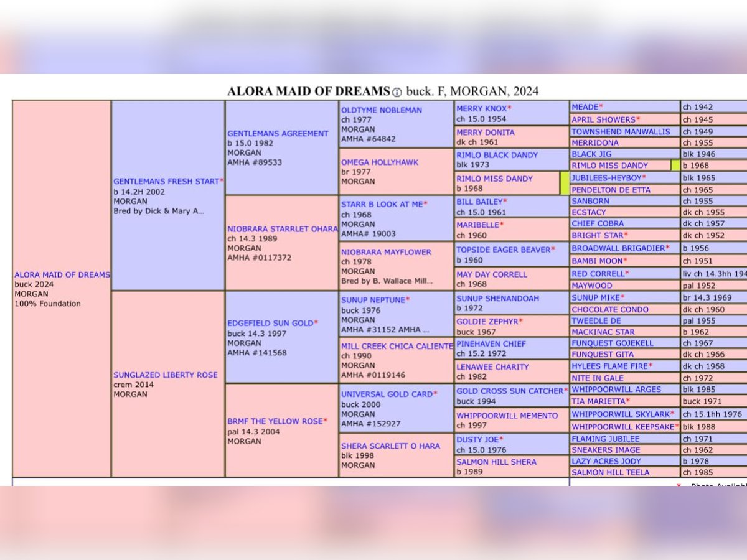The width and height of the screenshot is (747, 560).
Task: Click the red asterisk after GENTLEMANS FRESH START
Action: pos(222,181)
